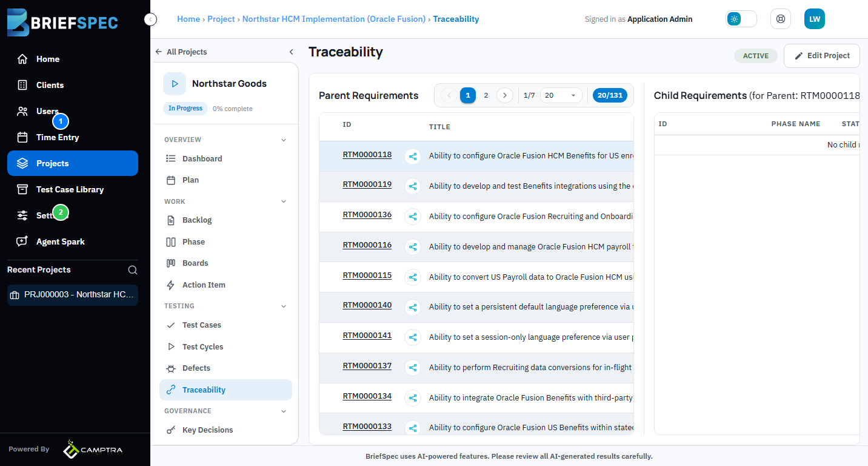Open recent project PRJ000003 - Northstar HC…

point(73,295)
